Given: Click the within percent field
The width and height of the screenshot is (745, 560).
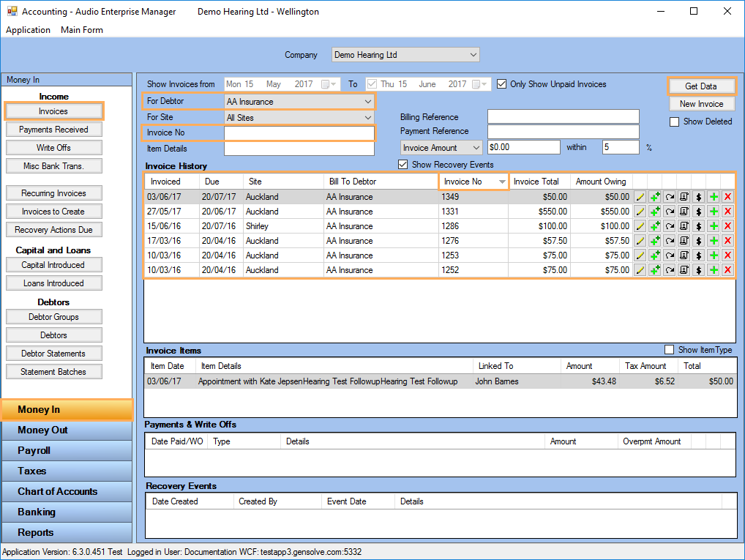Looking at the screenshot, I should (621, 147).
